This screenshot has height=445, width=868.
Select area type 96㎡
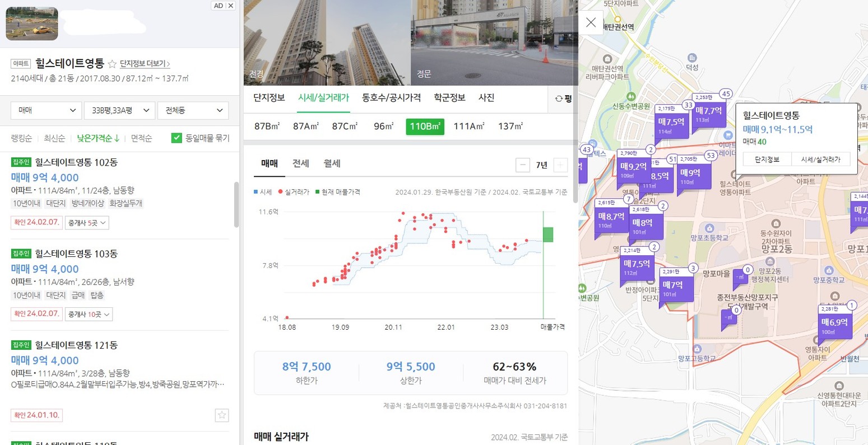384,127
